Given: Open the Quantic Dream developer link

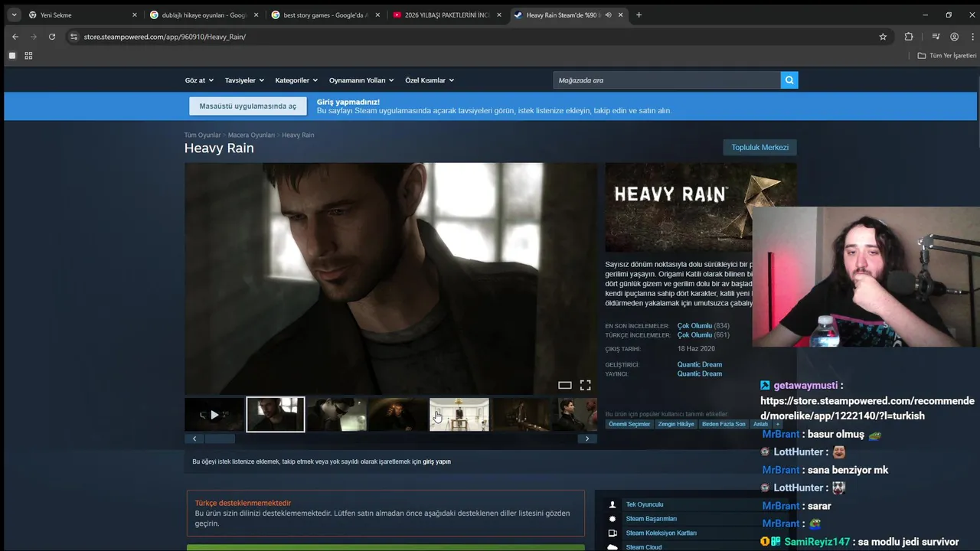Looking at the screenshot, I should [x=699, y=365].
